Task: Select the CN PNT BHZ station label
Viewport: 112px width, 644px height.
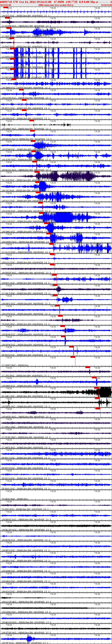Action: coord(26,46)
